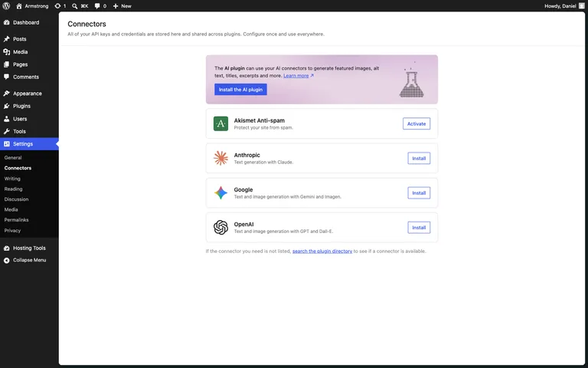The image size is (588, 368).
Task: Click the Akismet Anti-spam title text
Action: (259, 120)
